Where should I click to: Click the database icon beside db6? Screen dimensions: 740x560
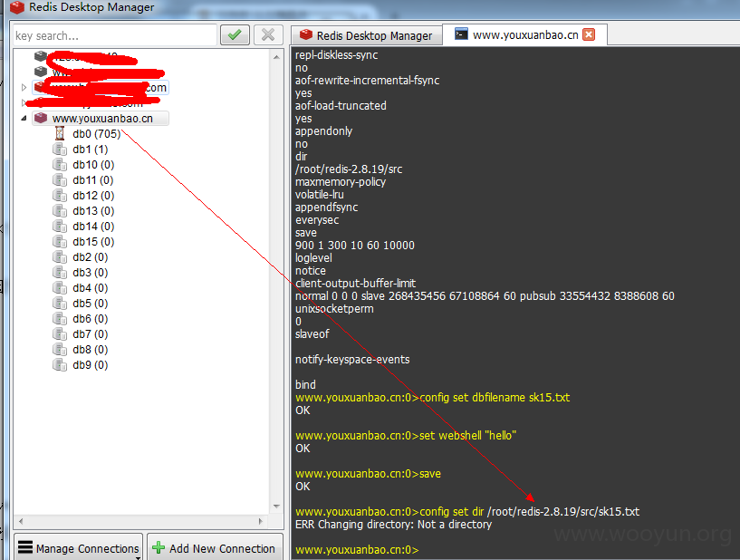[60, 319]
